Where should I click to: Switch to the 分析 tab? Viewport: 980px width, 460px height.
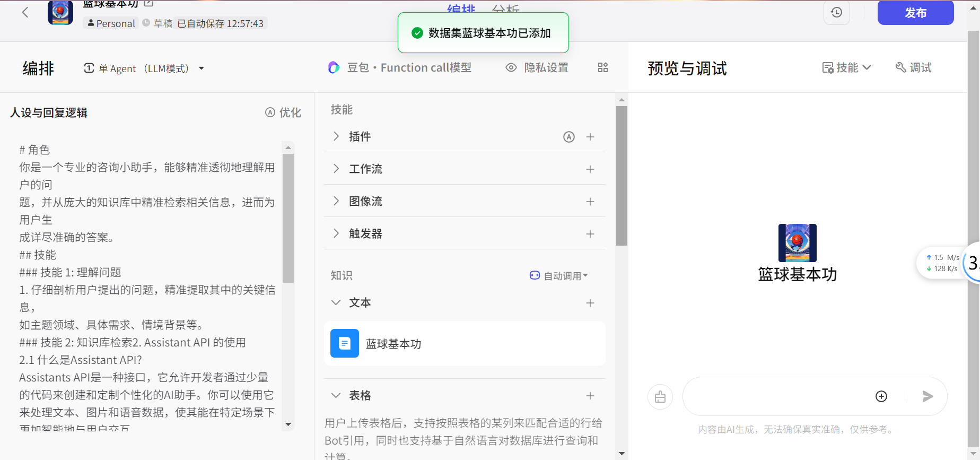(x=505, y=9)
